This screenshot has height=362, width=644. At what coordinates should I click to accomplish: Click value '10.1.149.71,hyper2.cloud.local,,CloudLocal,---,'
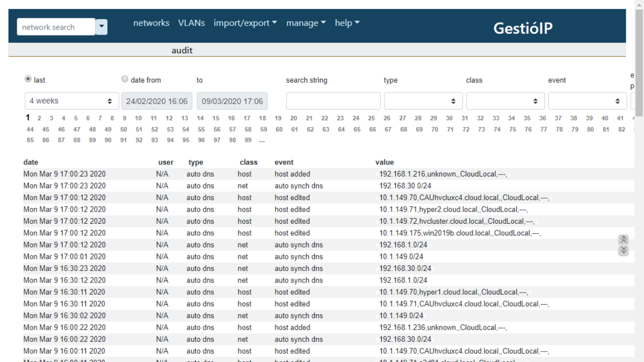tap(453, 209)
